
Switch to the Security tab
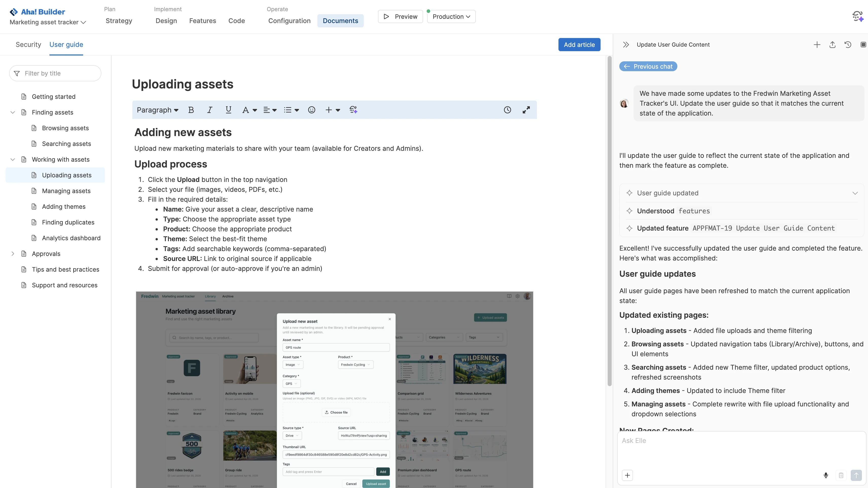point(28,44)
